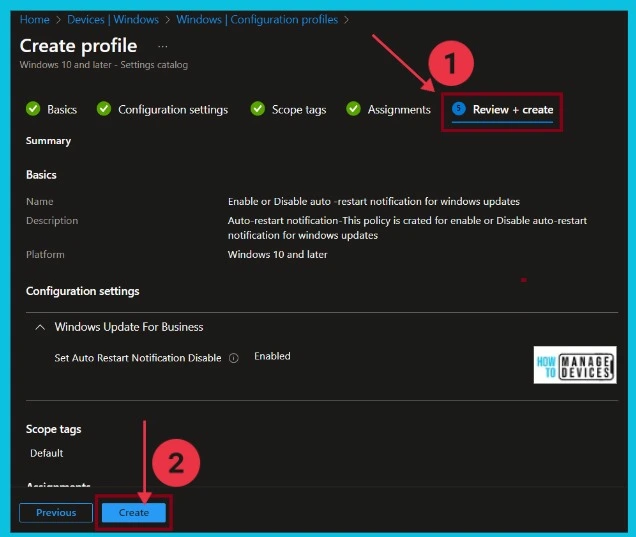Click the Enabled value text
The width and height of the screenshot is (636, 537).
(272, 356)
